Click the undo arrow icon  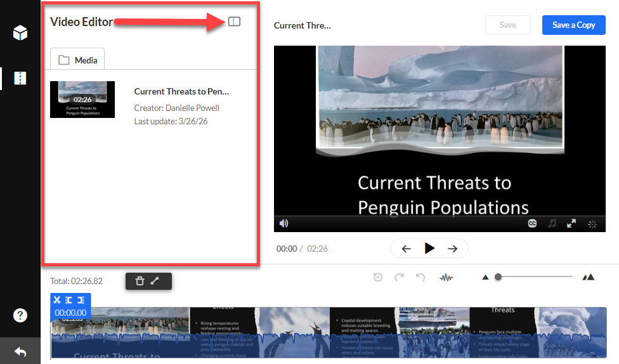420,277
